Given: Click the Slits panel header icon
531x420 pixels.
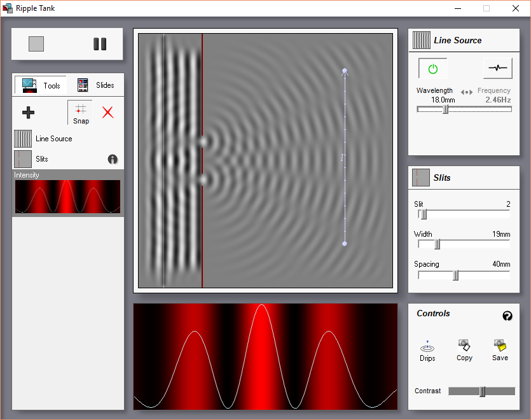Looking at the screenshot, I should (x=421, y=178).
